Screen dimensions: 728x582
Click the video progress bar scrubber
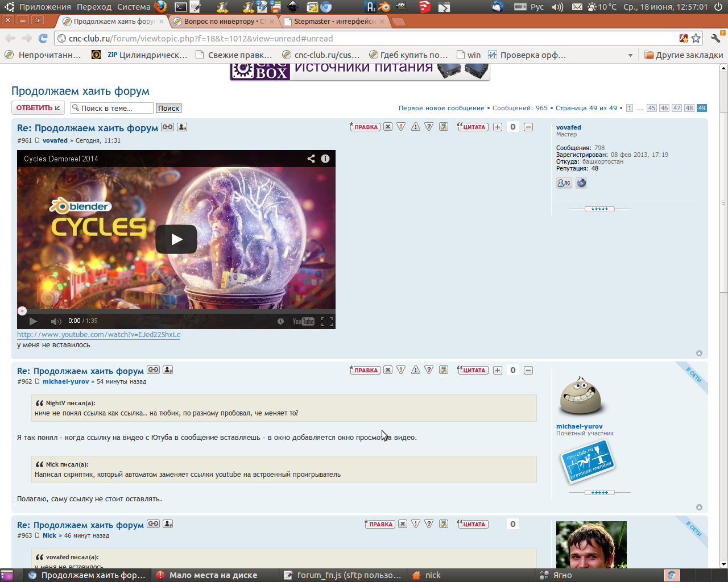(22, 311)
